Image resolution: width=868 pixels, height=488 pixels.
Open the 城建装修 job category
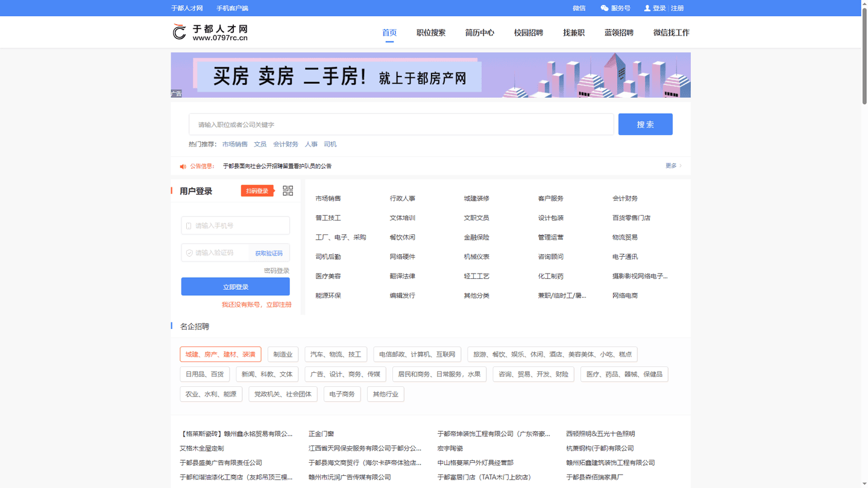(477, 199)
